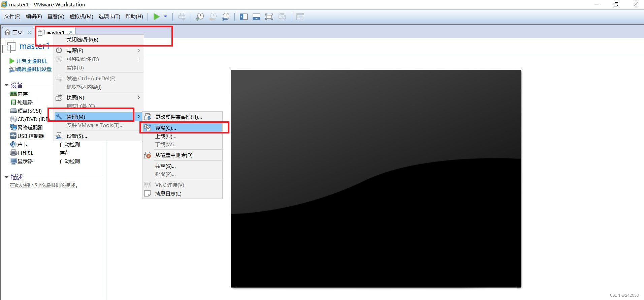Viewport: 644px width, 300px height.
Task: Click the send Ctrl+Alt+Del toolbar icon
Action: [x=182, y=17]
